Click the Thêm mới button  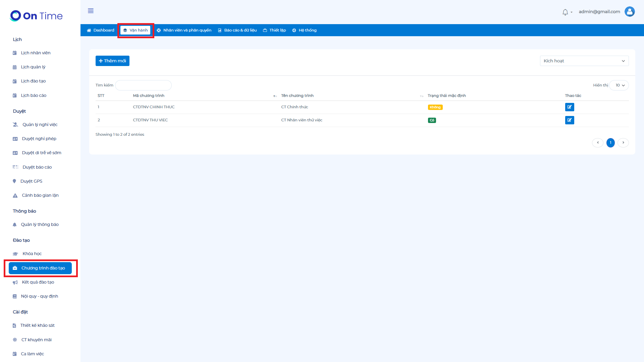click(x=112, y=61)
